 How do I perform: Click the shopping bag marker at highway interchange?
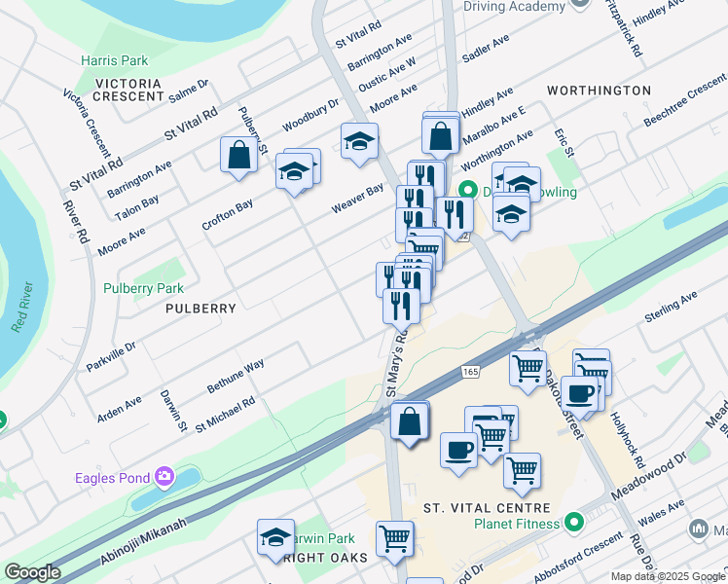[x=409, y=422]
